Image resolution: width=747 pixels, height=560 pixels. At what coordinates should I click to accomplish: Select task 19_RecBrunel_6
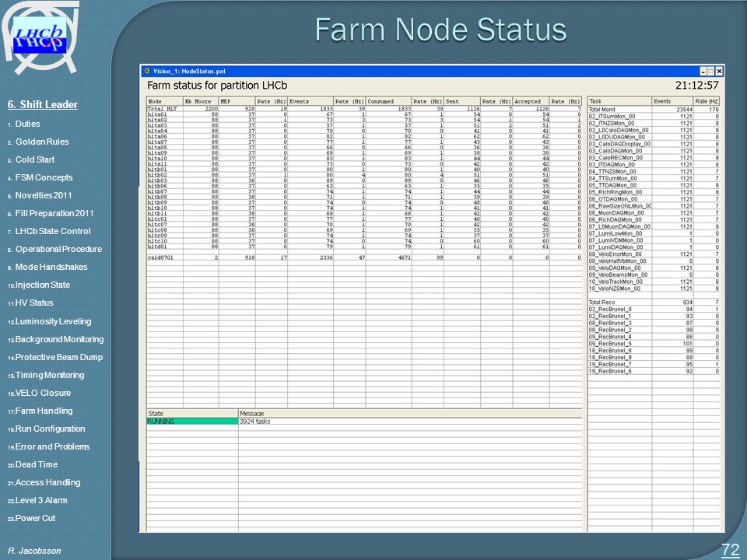point(654,371)
